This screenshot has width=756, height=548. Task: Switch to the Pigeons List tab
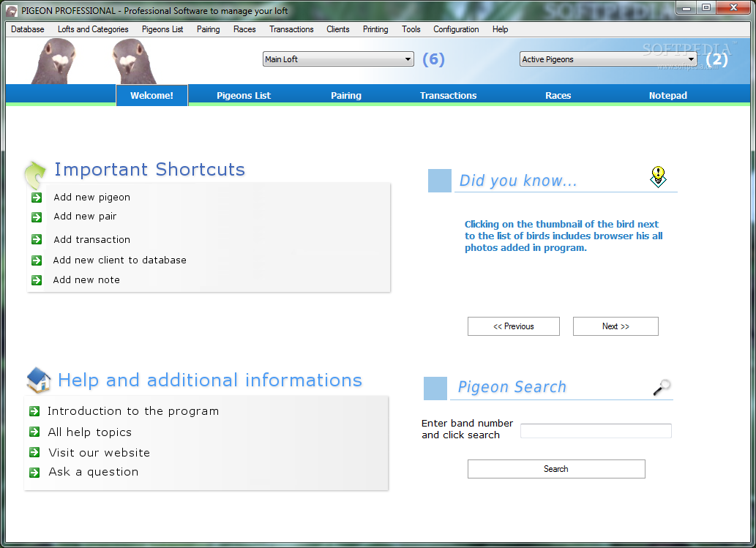tap(244, 95)
